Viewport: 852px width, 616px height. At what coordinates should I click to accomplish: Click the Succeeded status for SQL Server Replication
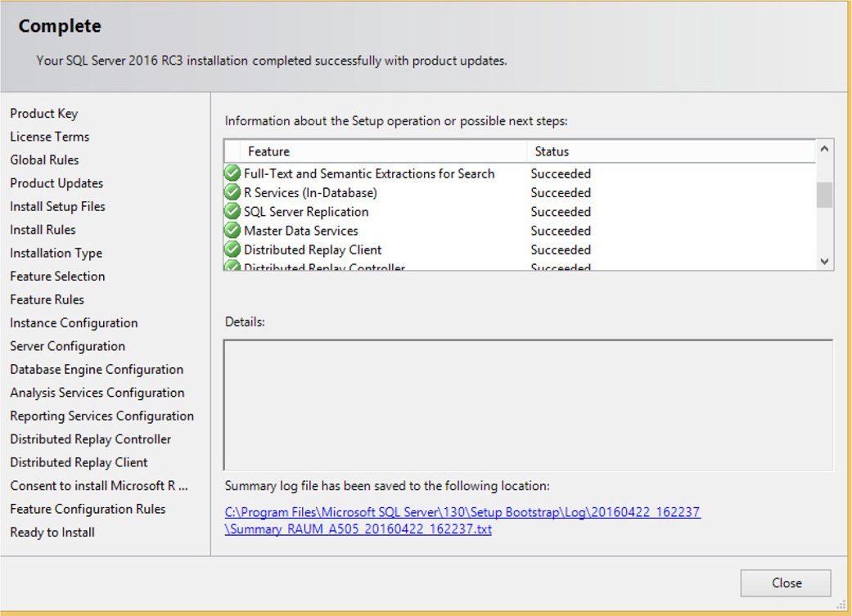tap(561, 212)
